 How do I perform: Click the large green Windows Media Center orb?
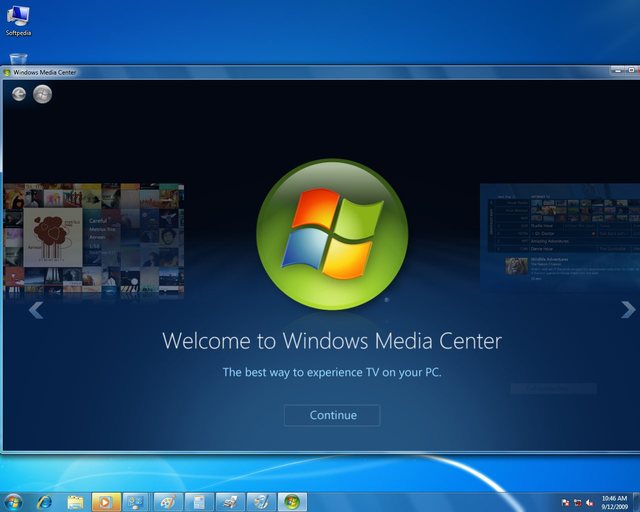pos(332,234)
